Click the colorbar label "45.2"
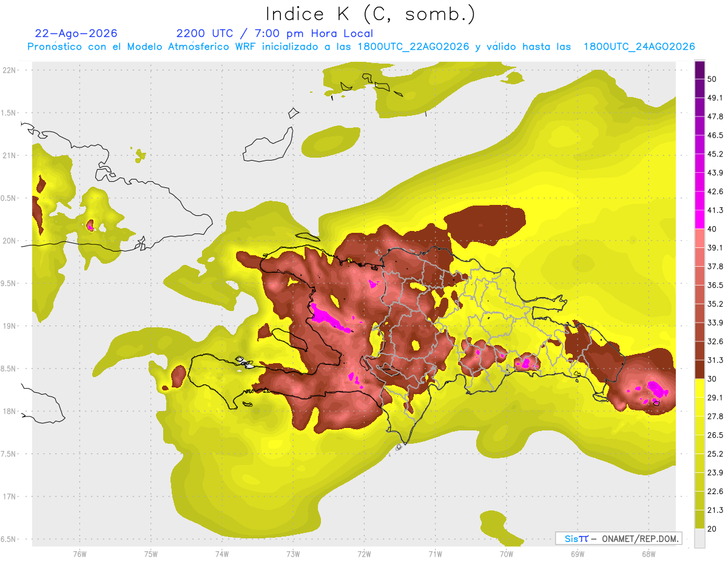Viewport: 728px width, 562px height. click(715, 154)
